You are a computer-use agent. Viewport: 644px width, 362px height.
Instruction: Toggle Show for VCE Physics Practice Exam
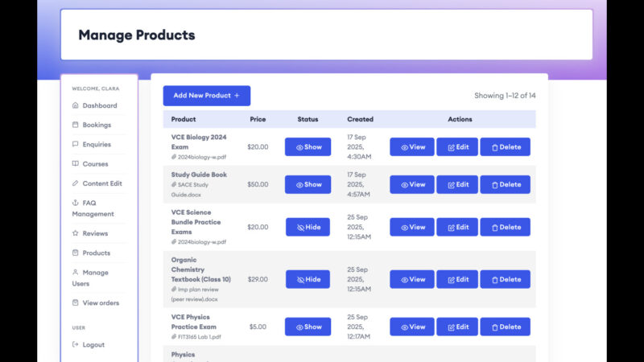click(x=308, y=327)
